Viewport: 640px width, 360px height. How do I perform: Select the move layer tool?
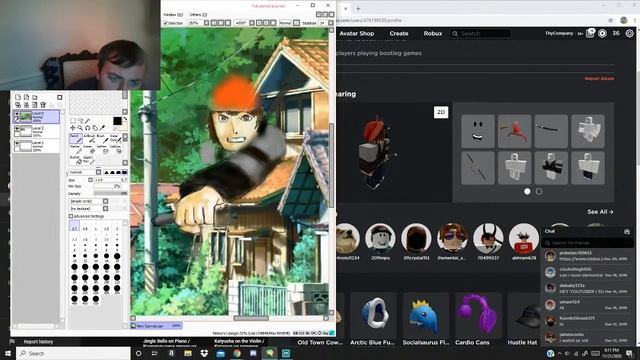73,128
